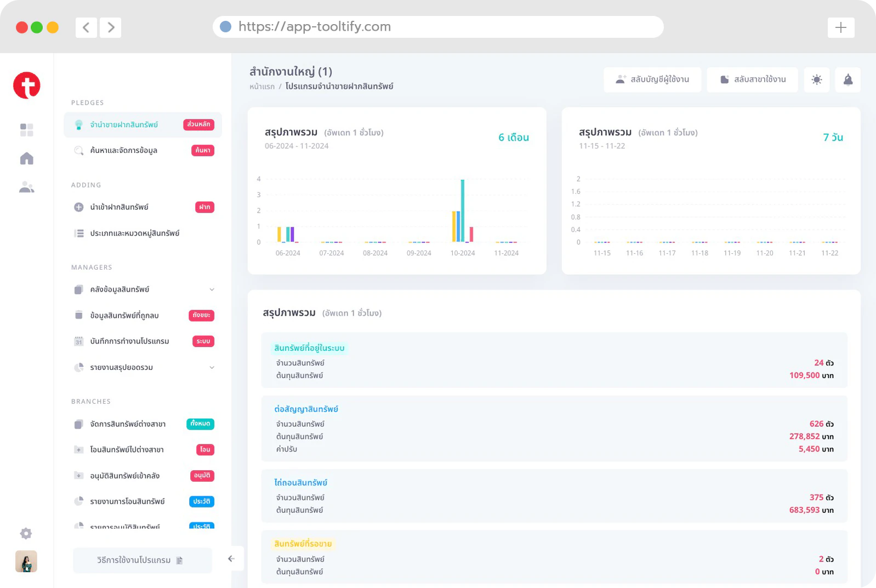Open รายงานการโอนสินทรัพย์ menu item
The width and height of the screenshot is (876, 588).
[143, 501]
